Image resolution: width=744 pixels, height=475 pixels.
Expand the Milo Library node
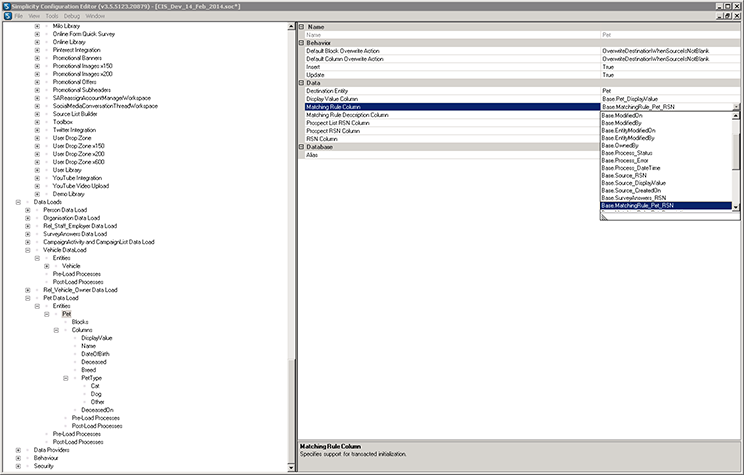[37, 26]
